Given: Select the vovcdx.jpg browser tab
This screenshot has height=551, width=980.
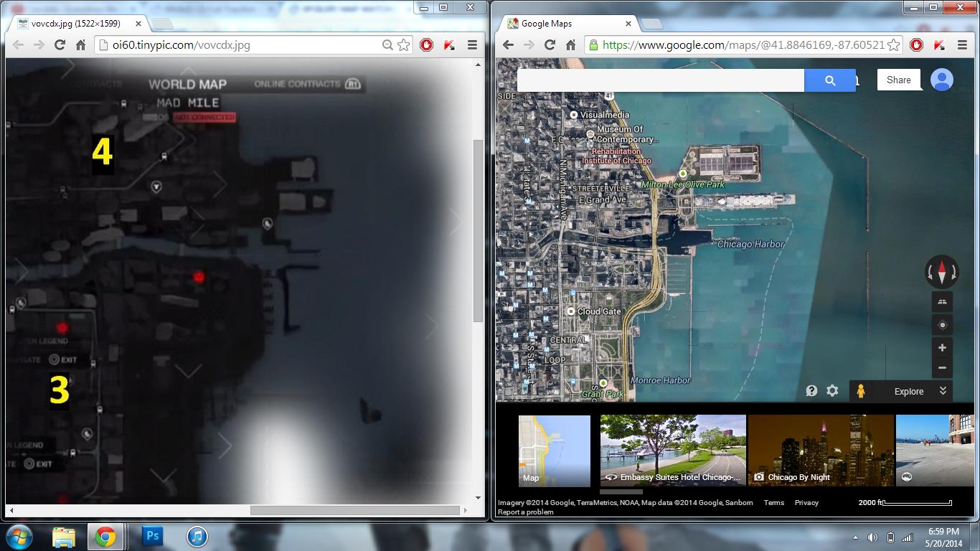Looking at the screenshot, I should coord(79,24).
